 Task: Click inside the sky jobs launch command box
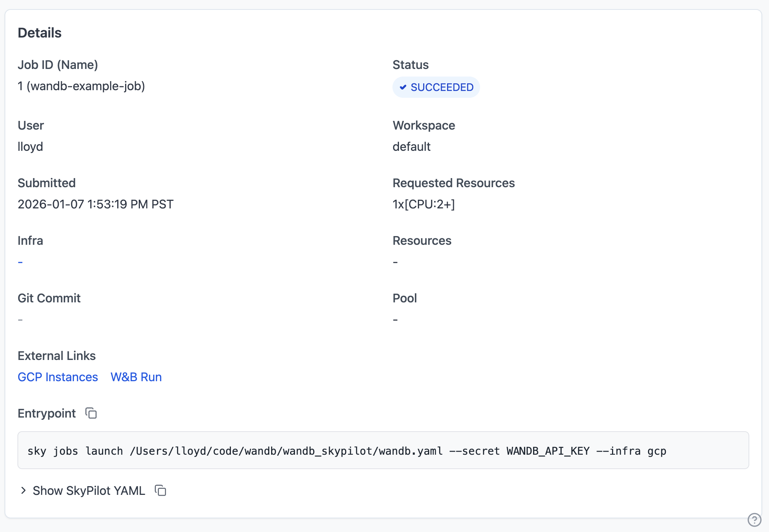click(x=383, y=451)
